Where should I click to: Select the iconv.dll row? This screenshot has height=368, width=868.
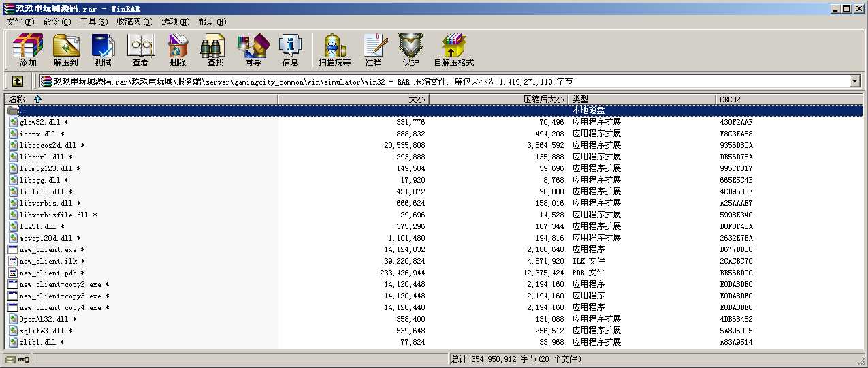point(433,134)
